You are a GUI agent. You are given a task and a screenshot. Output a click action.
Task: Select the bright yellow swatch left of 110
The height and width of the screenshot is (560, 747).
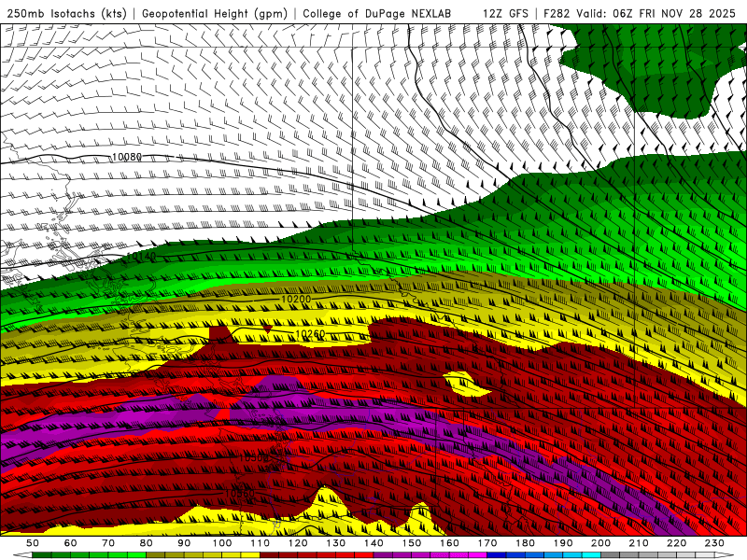pos(250,555)
